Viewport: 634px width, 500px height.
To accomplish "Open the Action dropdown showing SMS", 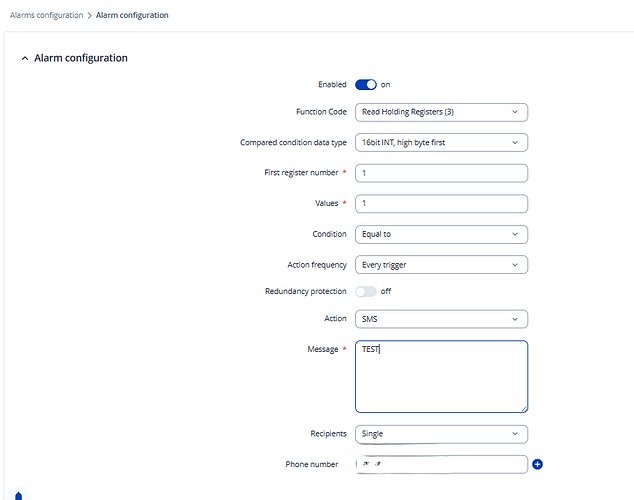I will (x=441, y=319).
